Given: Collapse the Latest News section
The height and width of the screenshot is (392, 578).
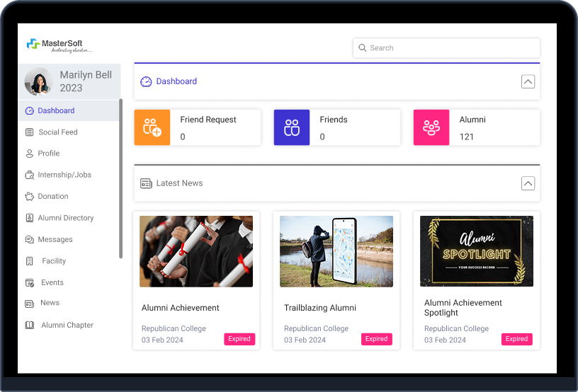Looking at the screenshot, I should pyautogui.click(x=528, y=183).
